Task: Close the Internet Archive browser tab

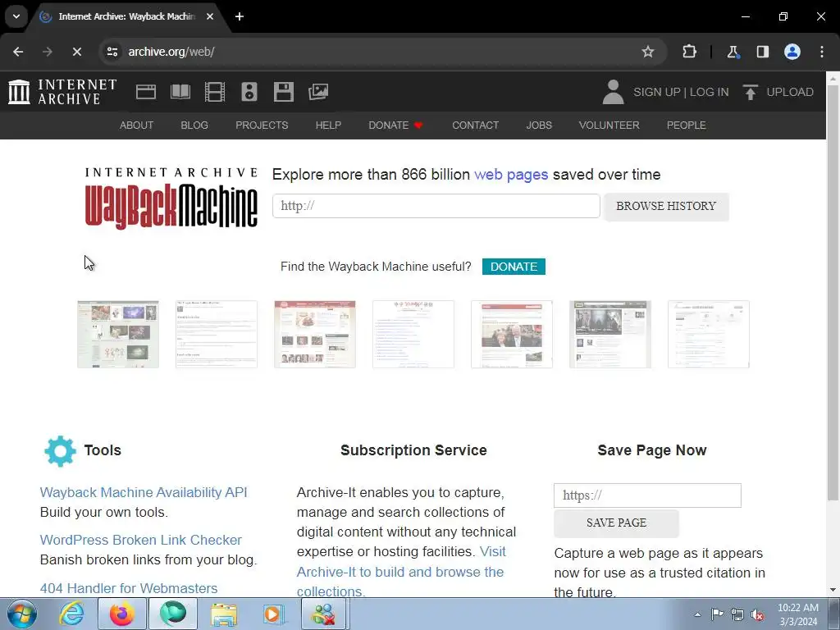Action: tap(210, 16)
